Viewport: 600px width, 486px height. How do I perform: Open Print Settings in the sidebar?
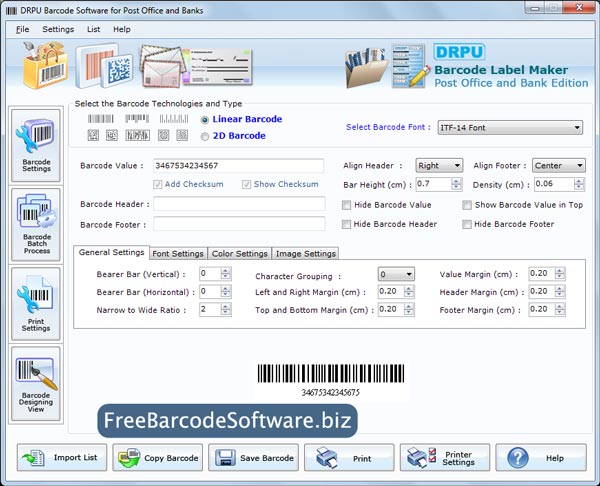tap(36, 304)
